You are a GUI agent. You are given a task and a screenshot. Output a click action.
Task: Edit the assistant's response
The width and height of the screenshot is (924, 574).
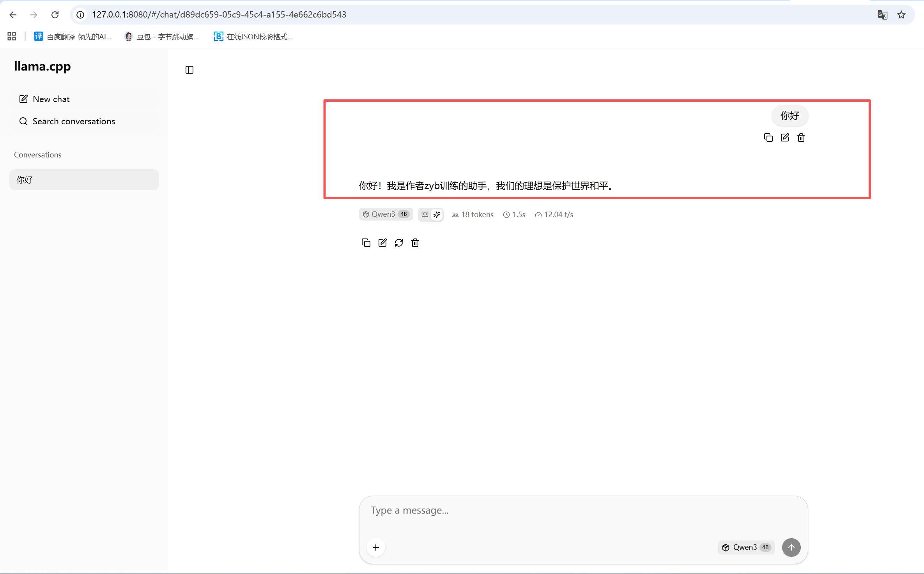click(x=382, y=243)
